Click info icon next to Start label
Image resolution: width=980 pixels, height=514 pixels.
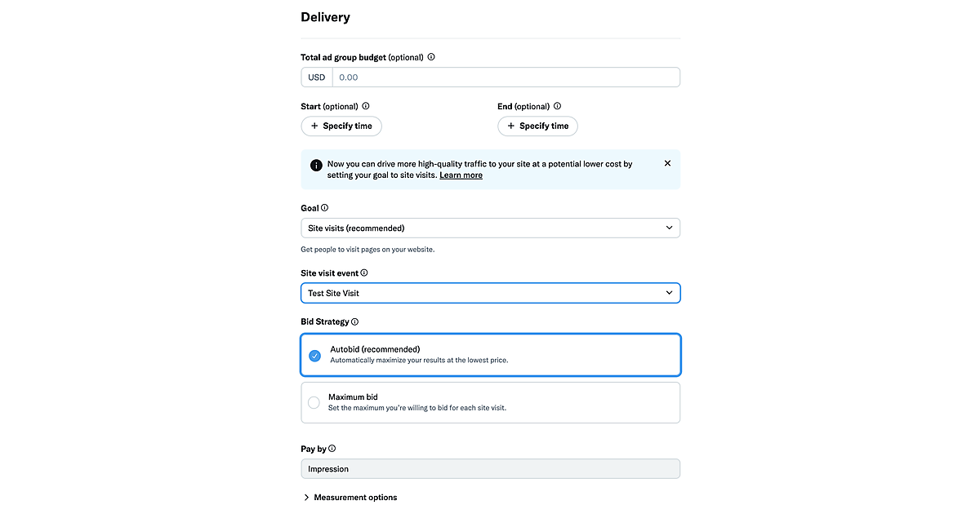[366, 106]
